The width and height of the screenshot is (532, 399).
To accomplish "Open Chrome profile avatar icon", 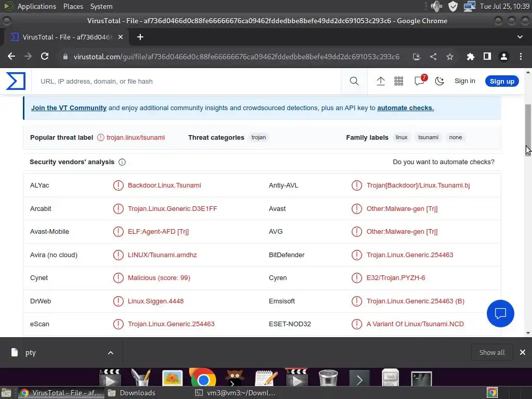I will click(x=504, y=57).
